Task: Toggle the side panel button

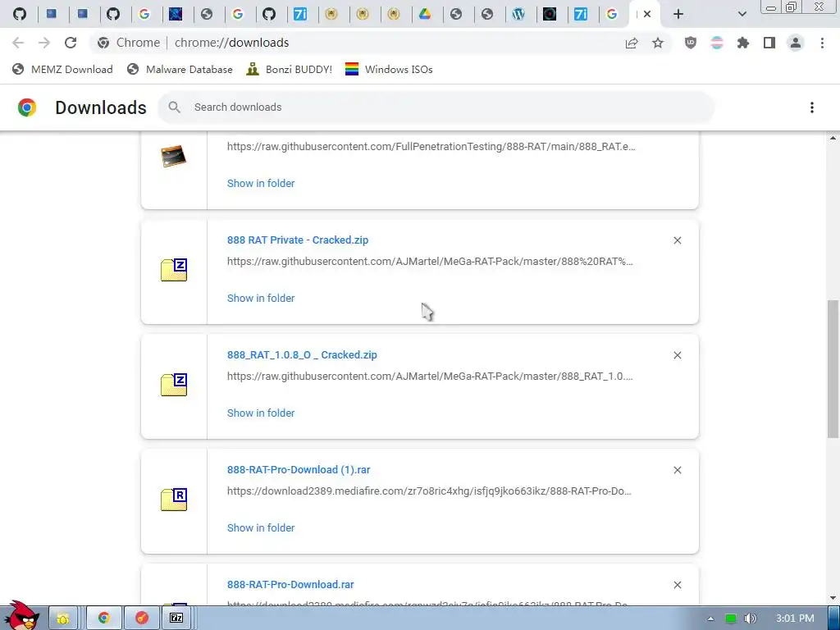Action: [x=769, y=43]
